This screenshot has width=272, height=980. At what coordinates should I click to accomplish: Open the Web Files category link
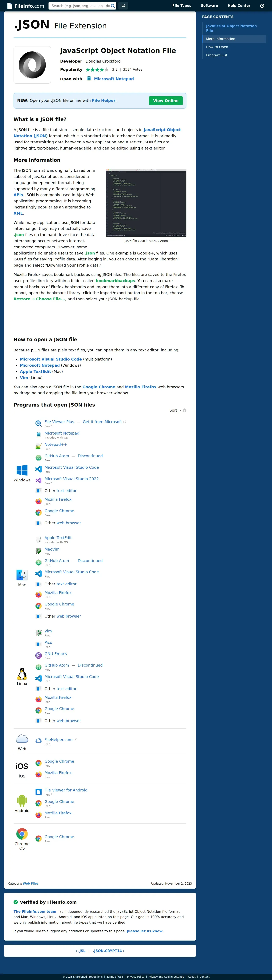[x=30, y=883]
